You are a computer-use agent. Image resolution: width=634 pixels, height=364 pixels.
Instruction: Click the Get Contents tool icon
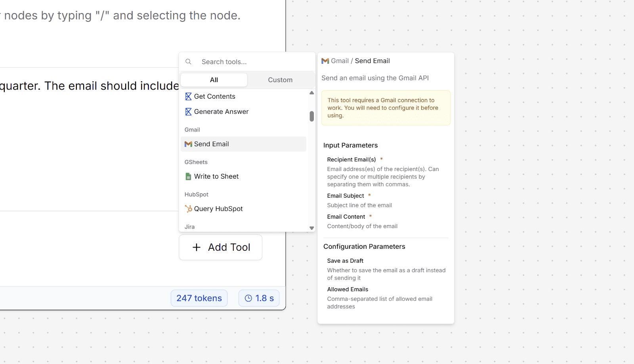tap(189, 97)
